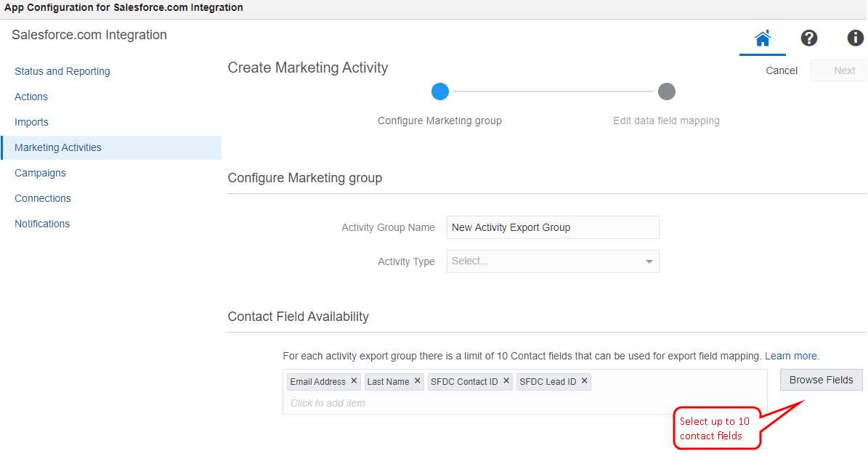
Task: Focus the Activity Group Name field
Action: [553, 227]
